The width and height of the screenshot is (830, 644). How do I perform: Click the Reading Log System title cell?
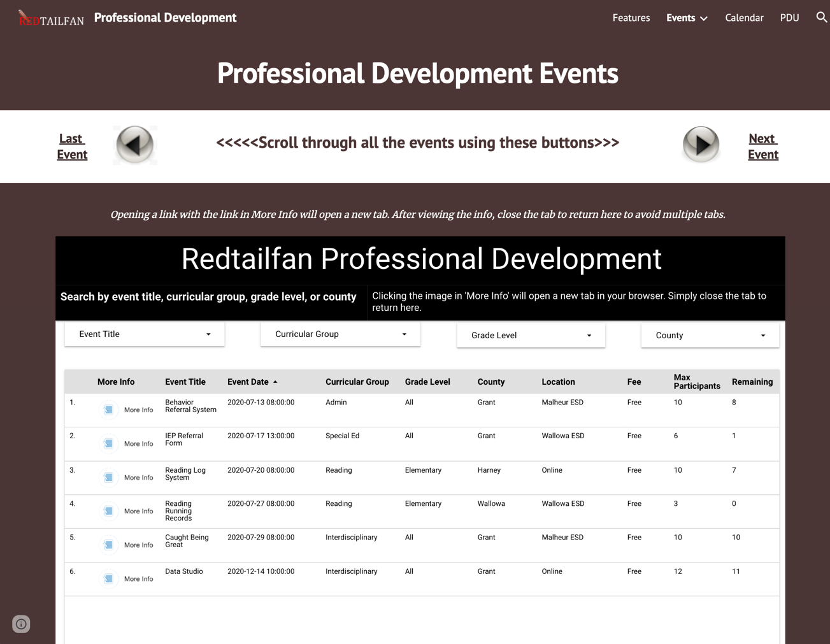[x=185, y=474]
